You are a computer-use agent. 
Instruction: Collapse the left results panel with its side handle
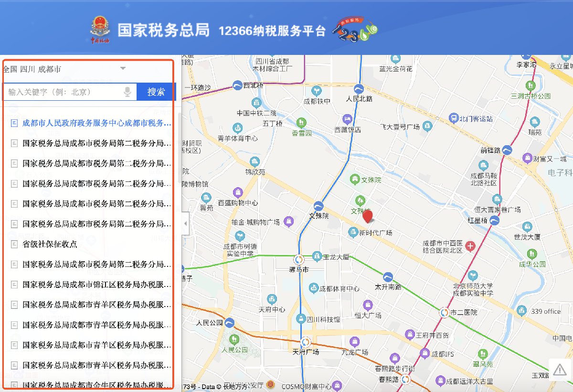tap(185, 224)
